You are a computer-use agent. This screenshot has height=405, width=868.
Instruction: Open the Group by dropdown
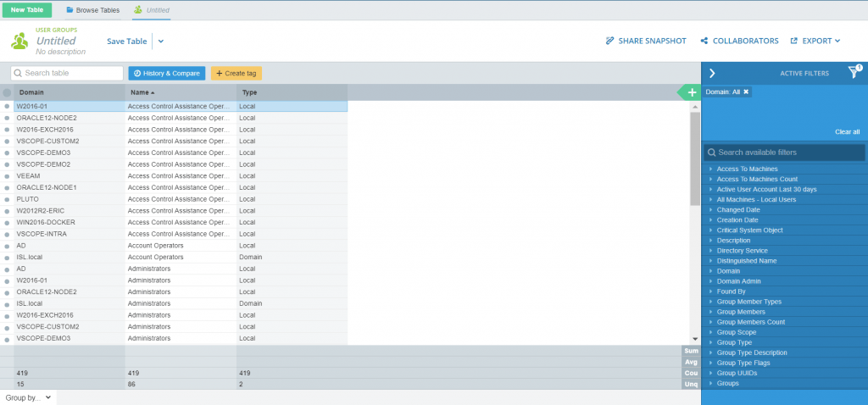point(28,397)
